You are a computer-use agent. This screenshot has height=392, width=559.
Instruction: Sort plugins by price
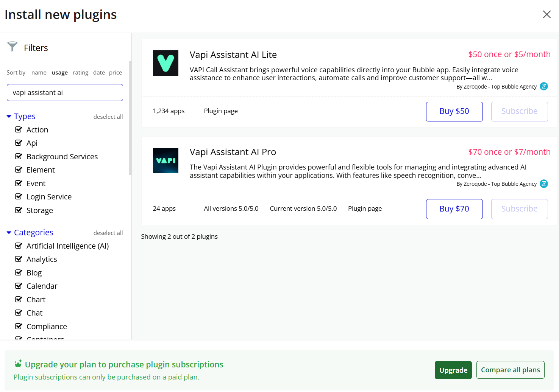[116, 73]
